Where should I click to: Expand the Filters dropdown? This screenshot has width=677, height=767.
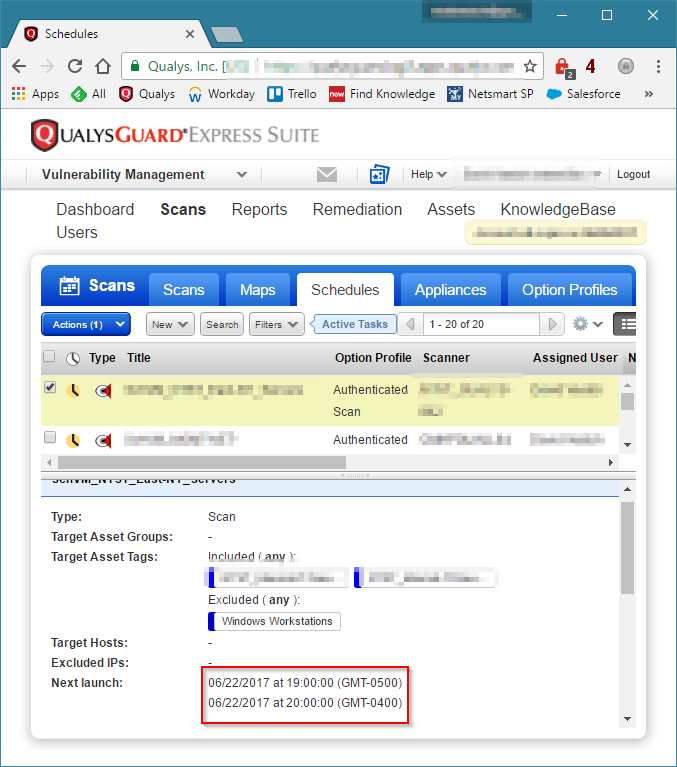[279, 324]
